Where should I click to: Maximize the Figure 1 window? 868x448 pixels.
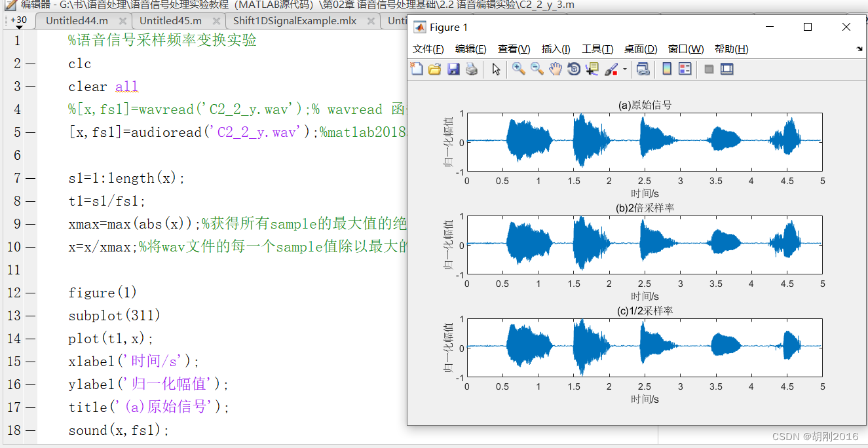click(x=808, y=27)
